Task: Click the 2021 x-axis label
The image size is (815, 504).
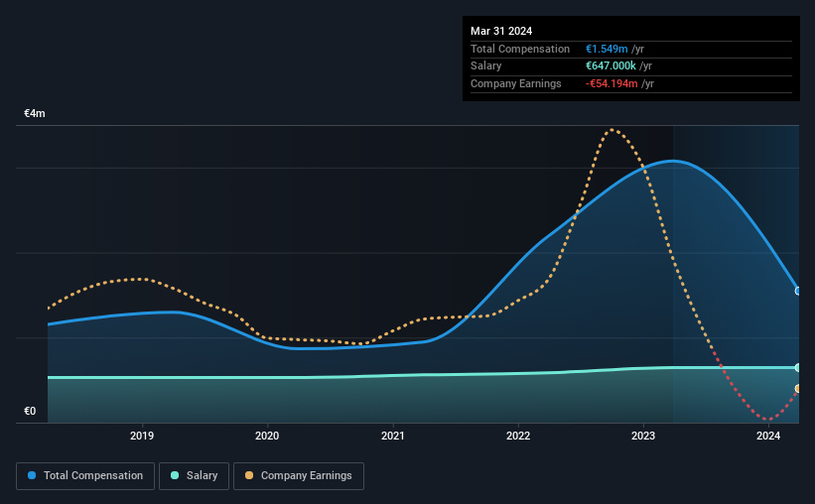Action: point(393,436)
